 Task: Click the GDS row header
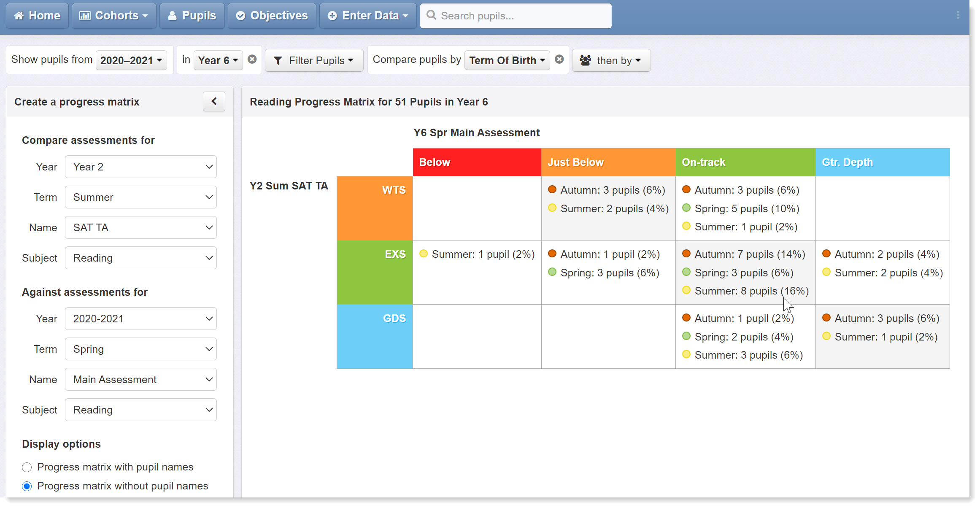(375, 337)
